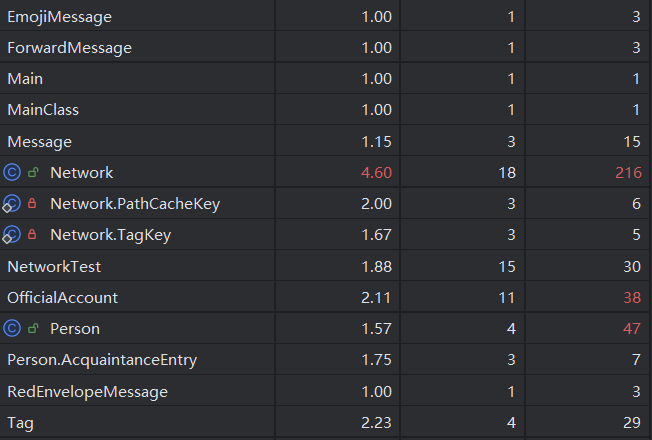Click the red 4.60 value for Network
This screenshot has height=440, width=652.
[x=376, y=172]
